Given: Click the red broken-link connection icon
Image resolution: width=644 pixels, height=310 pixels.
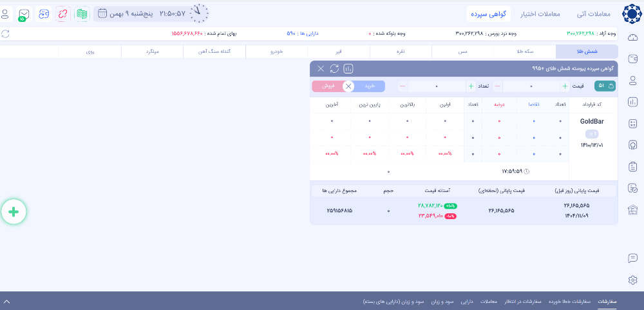Looking at the screenshot, I should click(x=62, y=13).
